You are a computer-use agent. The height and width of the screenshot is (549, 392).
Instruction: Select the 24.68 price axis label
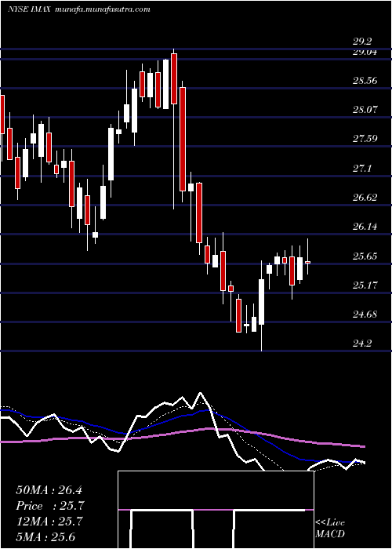365,314
